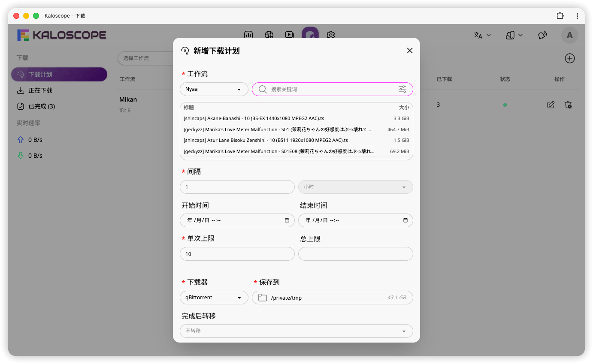Click the magnifier search icon

click(x=263, y=89)
